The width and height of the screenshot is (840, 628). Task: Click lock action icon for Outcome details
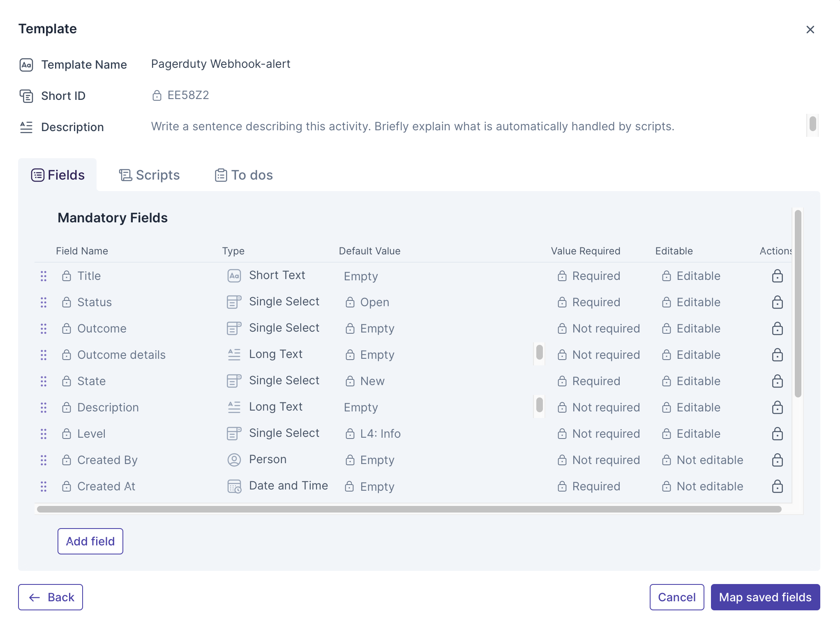[x=777, y=355]
